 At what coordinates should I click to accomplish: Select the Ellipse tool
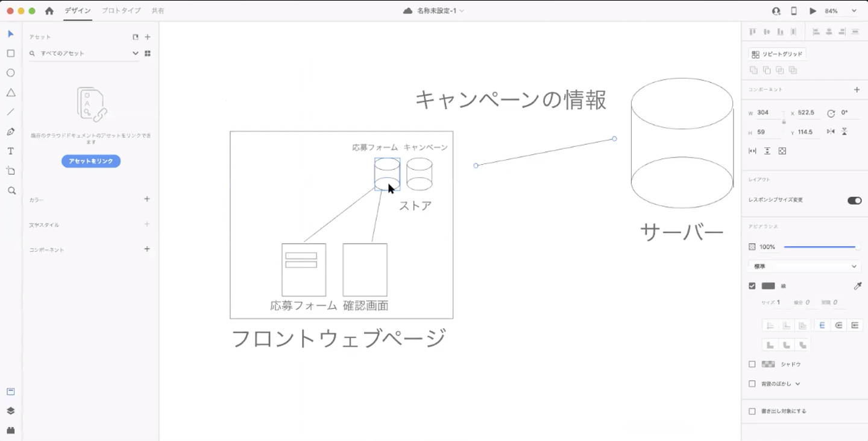[10, 73]
